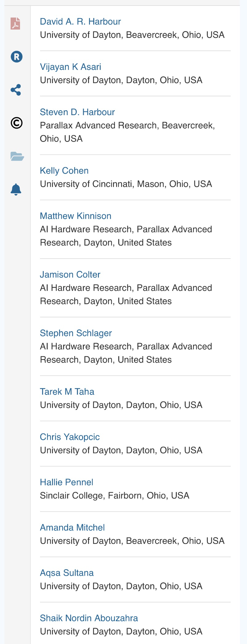Open Stephen Schlager author link
The height and width of the screenshot is (644, 247).
pos(76,333)
